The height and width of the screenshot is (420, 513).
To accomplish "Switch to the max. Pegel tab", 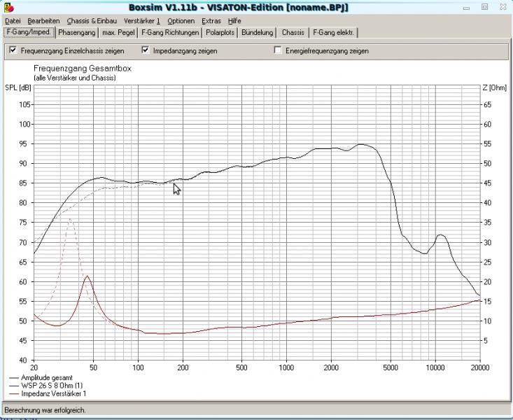I will (117, 32).
